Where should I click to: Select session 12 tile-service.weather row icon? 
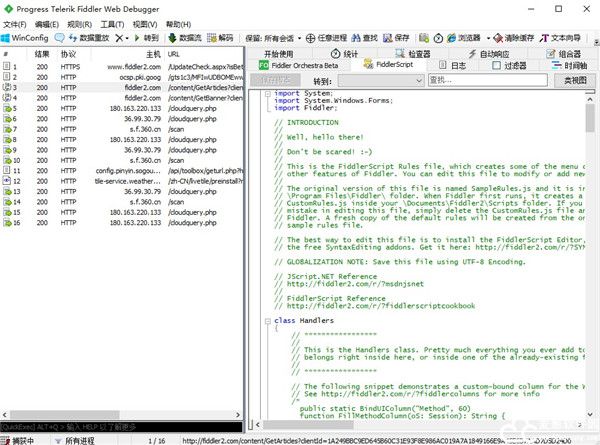tap(7, 181)
